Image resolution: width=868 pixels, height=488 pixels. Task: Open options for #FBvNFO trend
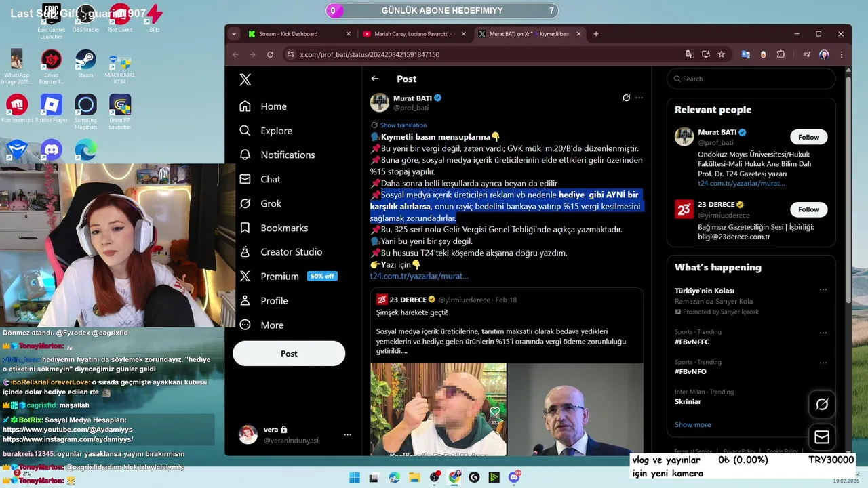click(x=823, y=363)
